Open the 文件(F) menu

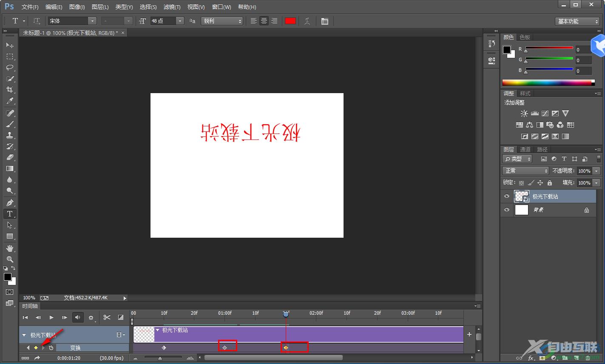pyautogui.click(x=30, y=7)
